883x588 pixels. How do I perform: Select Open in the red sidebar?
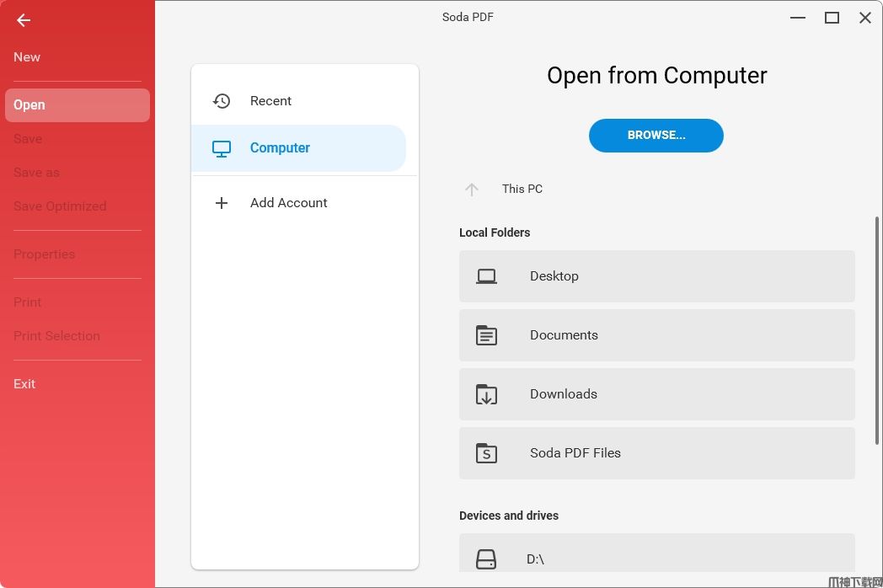(78, 104)
